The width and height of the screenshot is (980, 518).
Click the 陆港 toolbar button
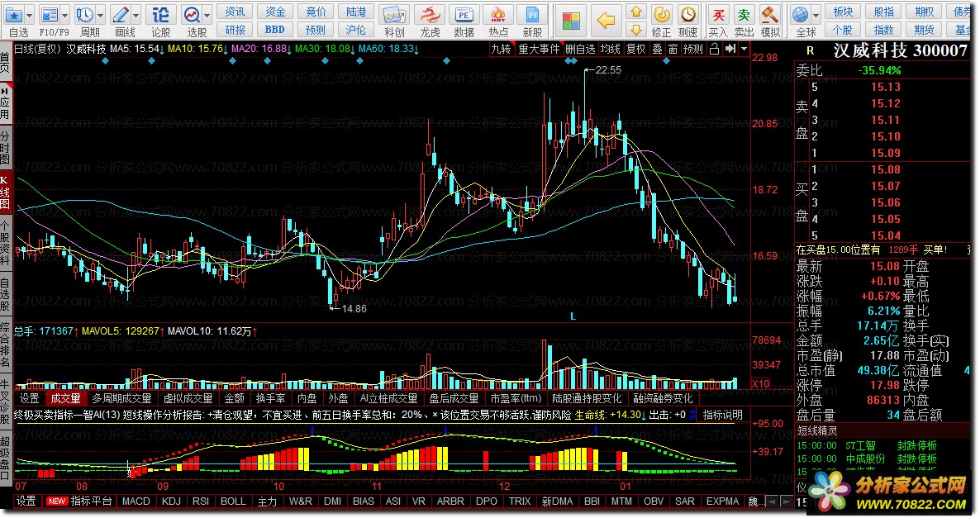(356, 12)
